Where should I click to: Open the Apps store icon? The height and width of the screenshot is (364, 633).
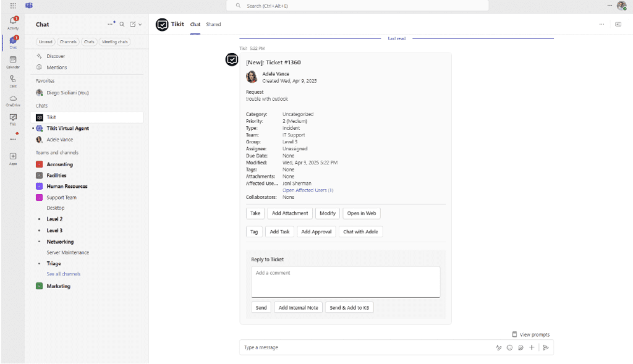(13, 159)
